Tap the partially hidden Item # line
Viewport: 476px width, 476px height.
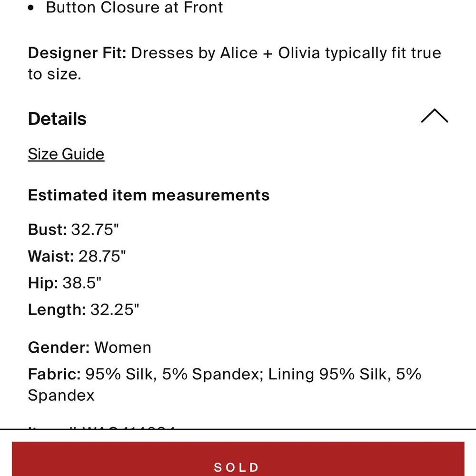[x=101, y=427]
